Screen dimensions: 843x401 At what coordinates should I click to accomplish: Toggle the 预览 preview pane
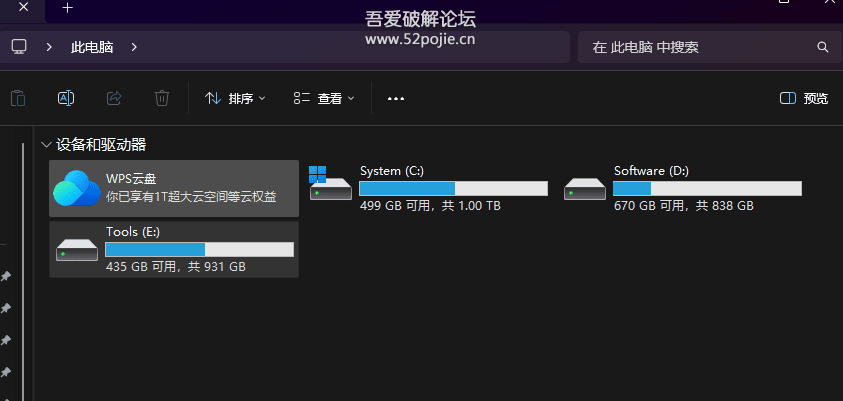(x=804, y=98)
